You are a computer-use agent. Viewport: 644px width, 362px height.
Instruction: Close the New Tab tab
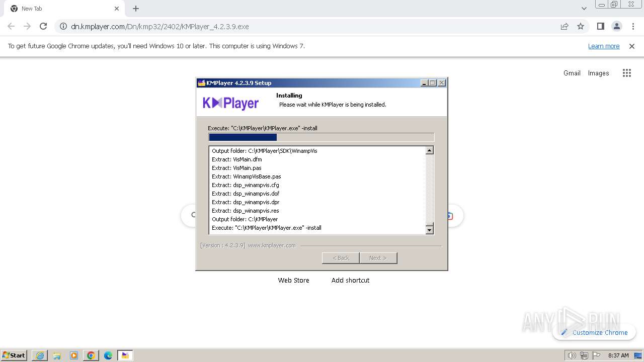click(117, 9)
